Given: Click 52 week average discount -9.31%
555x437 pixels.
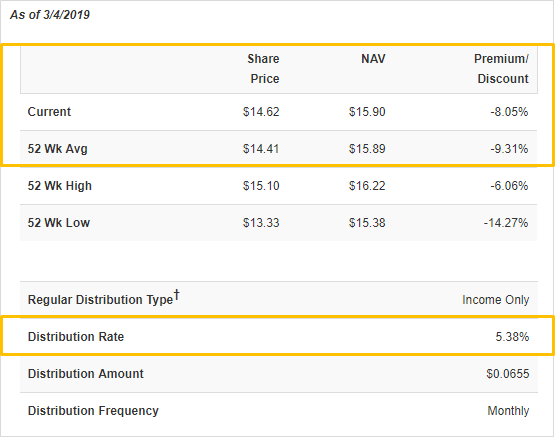Looking at the screenshot, I should click(509, 149).
